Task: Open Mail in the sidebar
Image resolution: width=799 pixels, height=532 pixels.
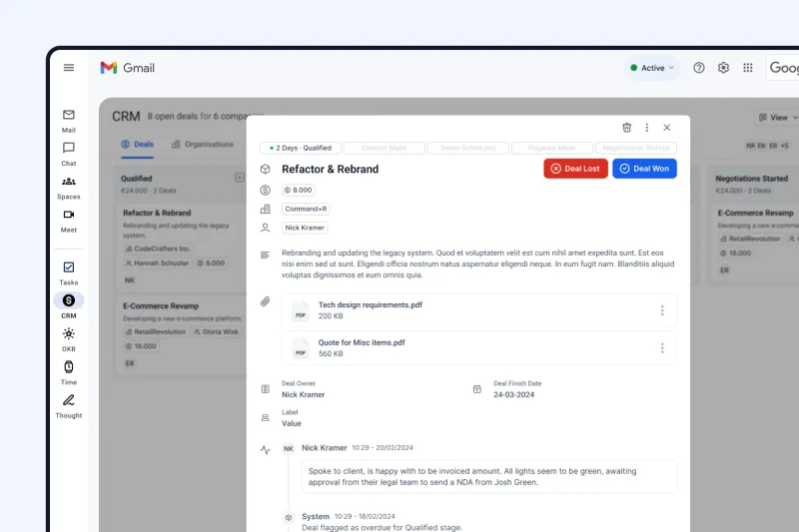Action: point(69,121)
